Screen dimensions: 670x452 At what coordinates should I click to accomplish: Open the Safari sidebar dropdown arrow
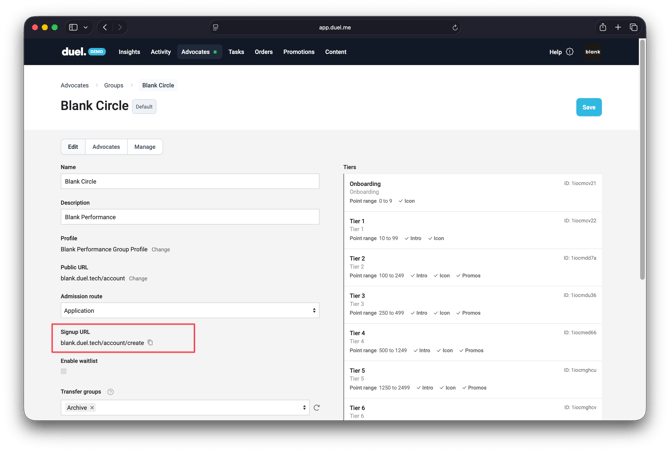[x=86, y=28]
